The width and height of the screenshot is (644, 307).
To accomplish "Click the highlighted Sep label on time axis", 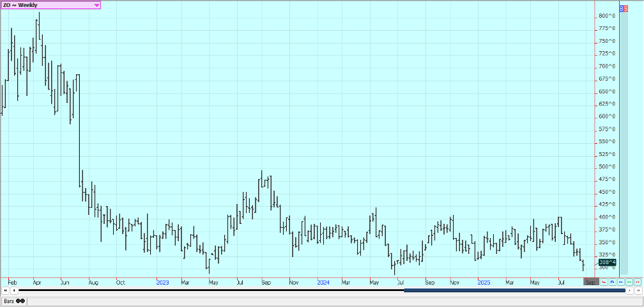I will (591, 282).
